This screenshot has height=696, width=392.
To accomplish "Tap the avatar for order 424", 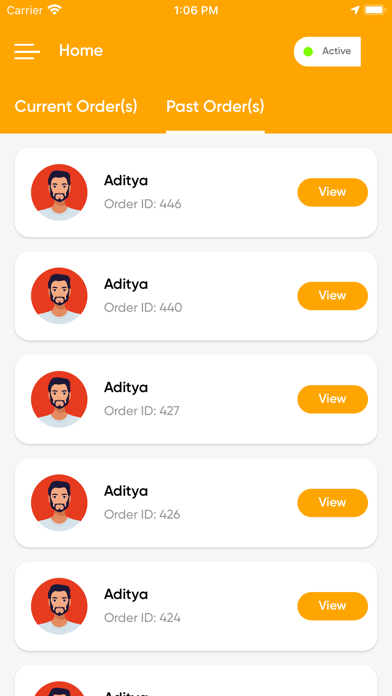I will pyautogui.click(x=59, y=606).
